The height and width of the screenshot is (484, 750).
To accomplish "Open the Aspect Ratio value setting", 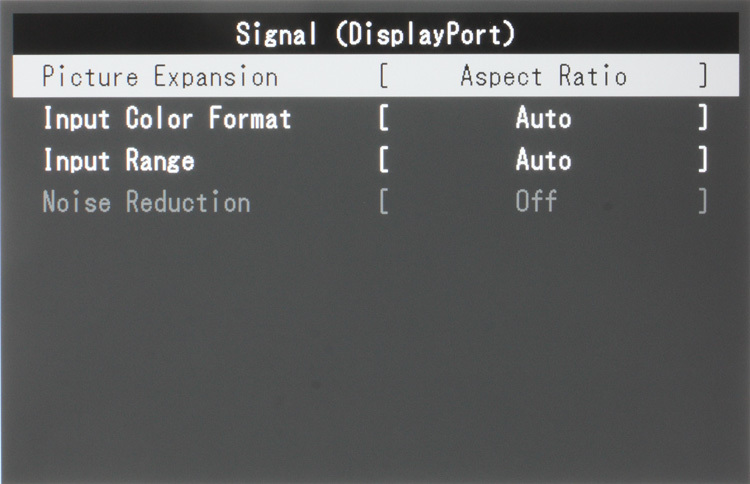I will coord(543,77).
